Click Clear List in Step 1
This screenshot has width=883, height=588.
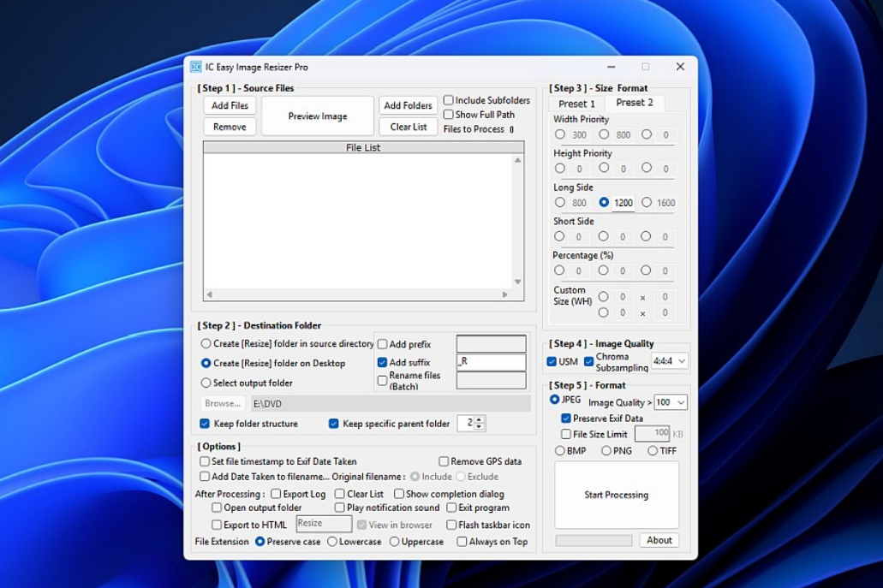point(408,126)
